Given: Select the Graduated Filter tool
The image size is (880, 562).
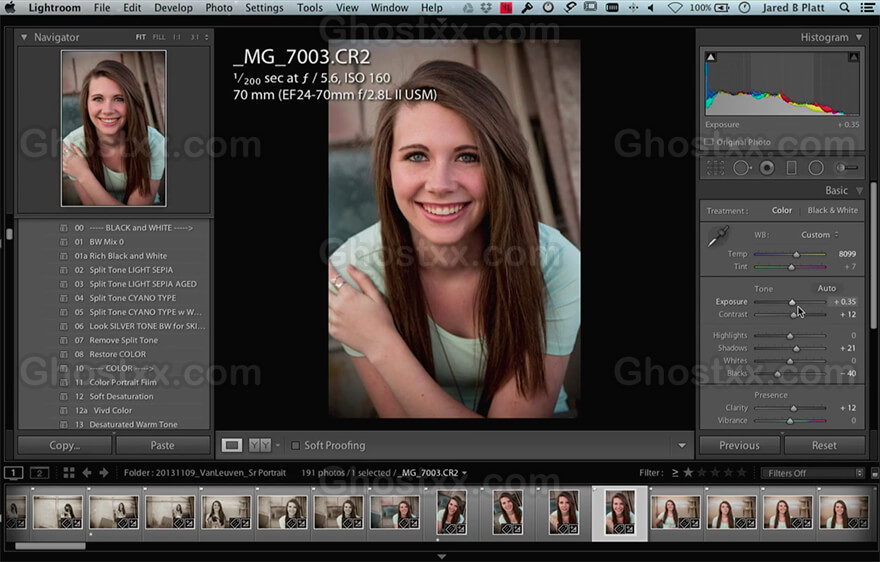Looking at the screenshot, I should tap(791, 168).
